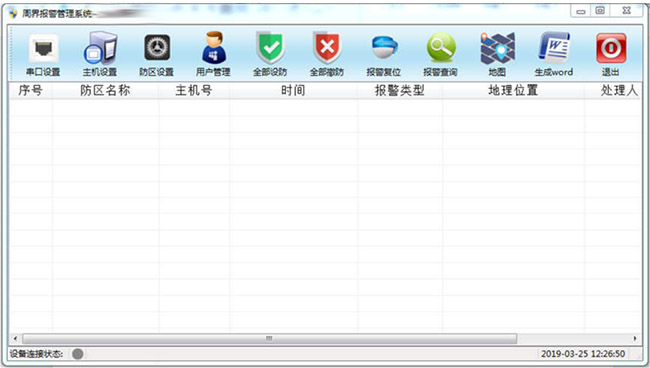This screenshot has width=650, height=368.
Task: Click the 处理人 column header
Action: click(614, 90)
